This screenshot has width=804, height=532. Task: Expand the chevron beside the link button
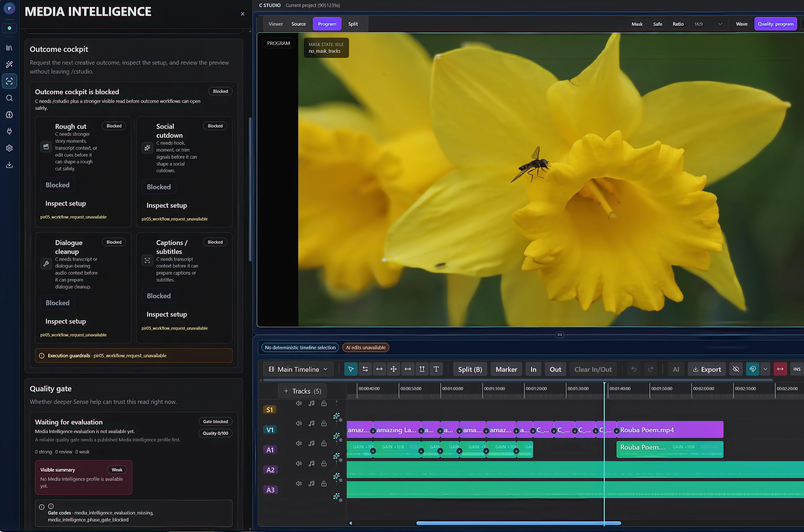pos(765,369)
